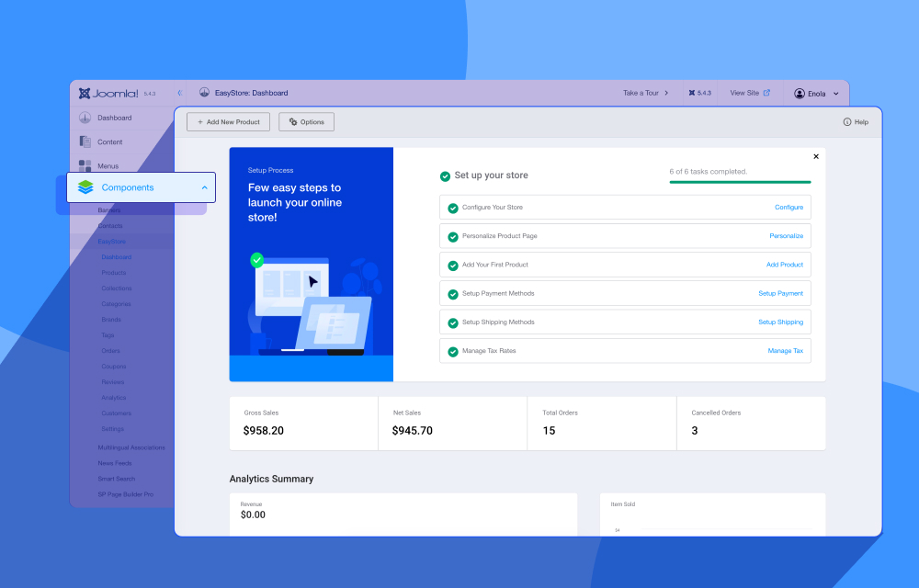This screenshot has width=919, height=588.
Task: Open the Setup Payment link
Action: click(x=780, y=293)
